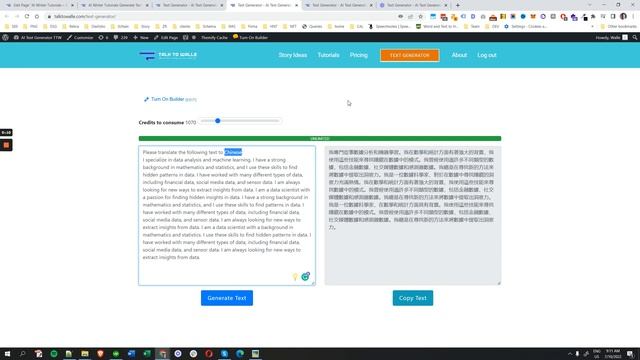Click Log out in site navigation
This screenshot has height=360, width=640.
487,55
